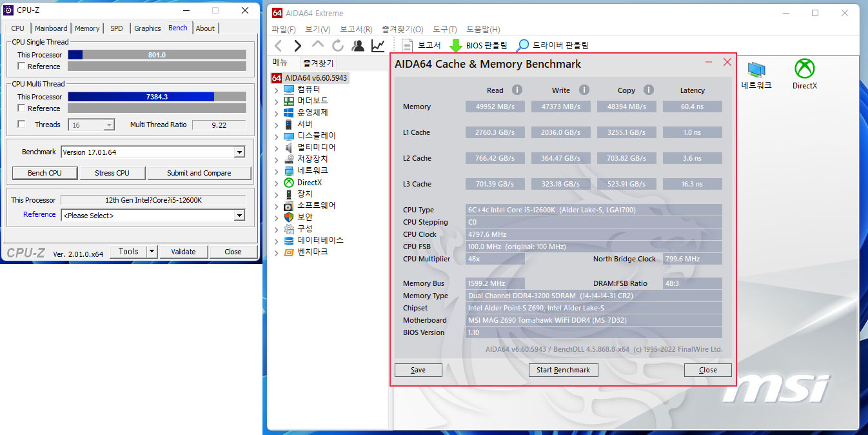Switch to the About tab in CPU-Z
Screen dimensions: 868x435
[x=205, y=28]
